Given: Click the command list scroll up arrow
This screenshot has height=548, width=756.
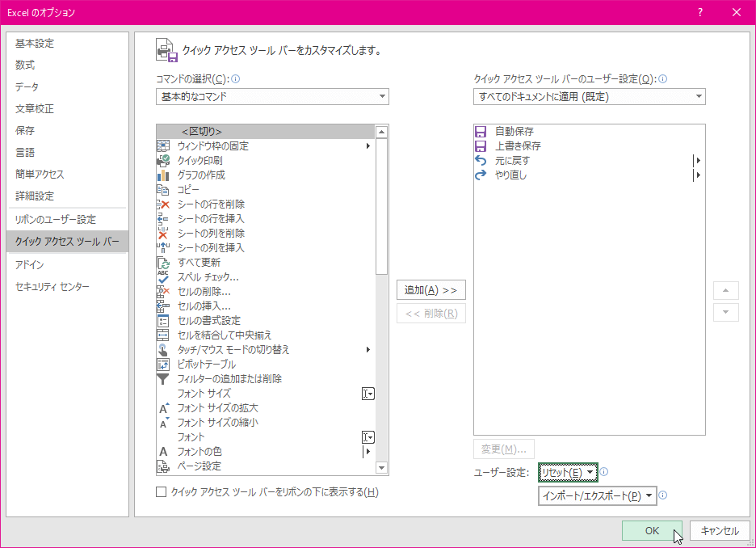Looking at the screenshot, I should click(381, 132).
